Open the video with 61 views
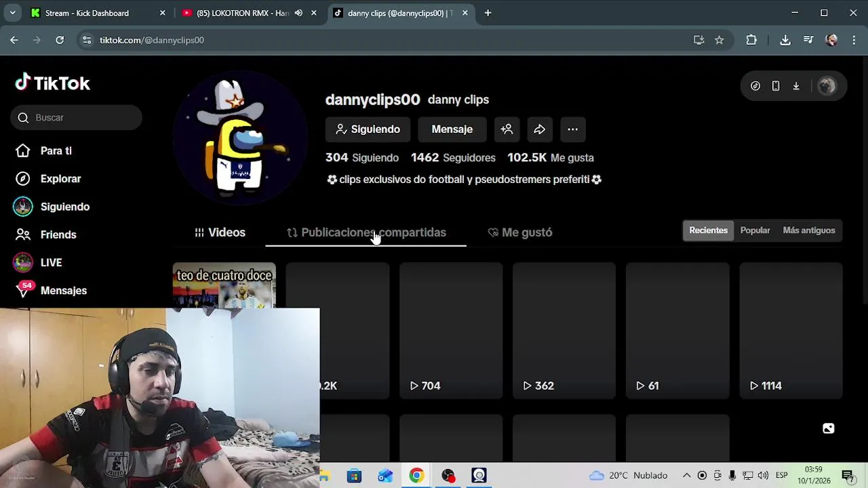 pyautogui.click(x=677, y=330)
